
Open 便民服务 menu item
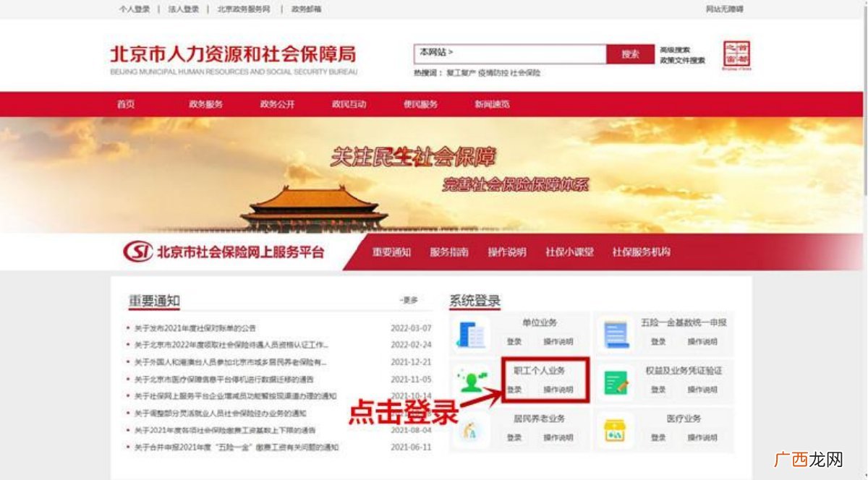point(421,104)
